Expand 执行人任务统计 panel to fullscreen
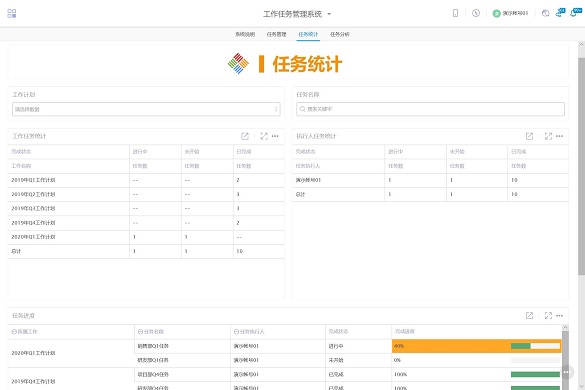This screenshot has height=390, width=585. pyautogui.click(x=548, y=136)
